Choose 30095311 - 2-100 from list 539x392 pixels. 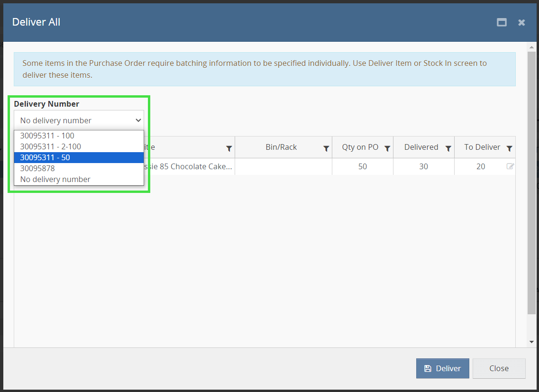(x=51, y=146)
